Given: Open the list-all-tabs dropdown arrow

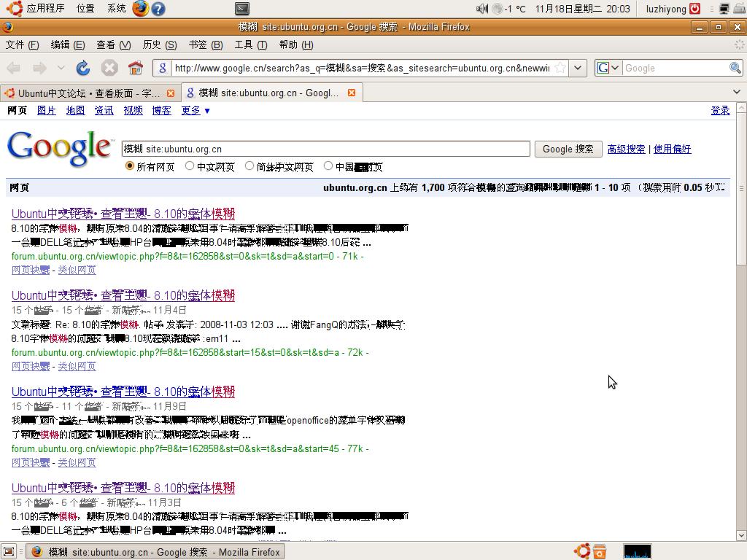Looking at the screenshot, I should click(x=737, y=92).
